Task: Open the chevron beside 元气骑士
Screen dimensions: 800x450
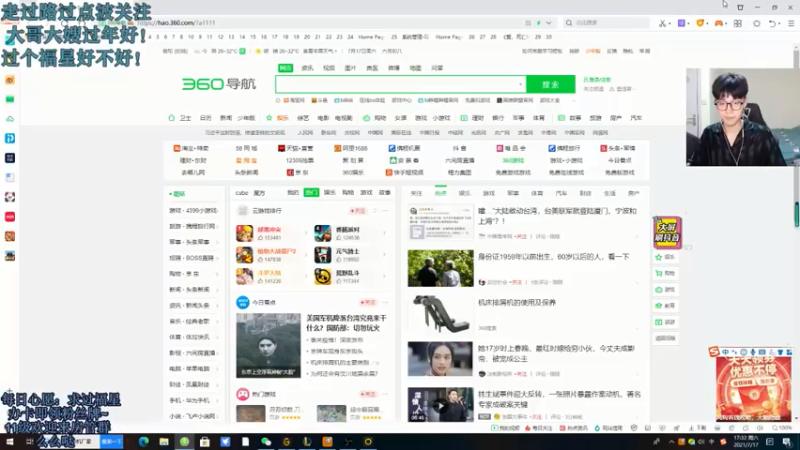Action: (x=384, y=255)
